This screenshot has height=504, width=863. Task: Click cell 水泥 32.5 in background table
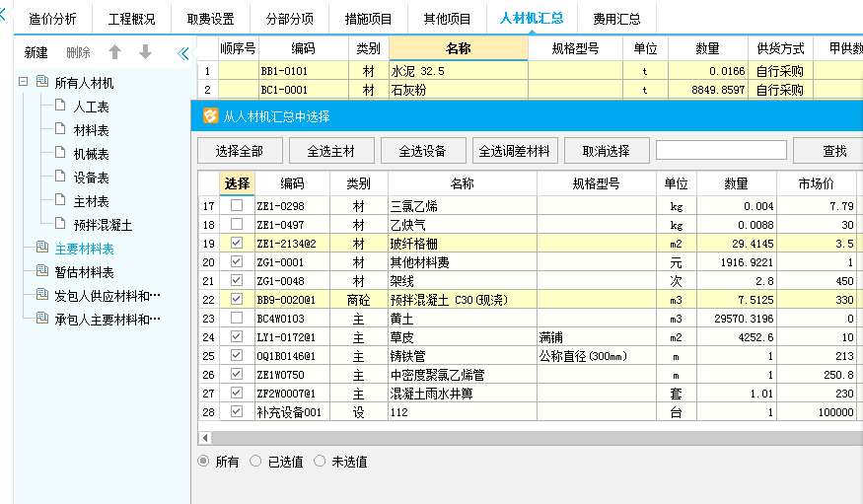coord(459,71)
